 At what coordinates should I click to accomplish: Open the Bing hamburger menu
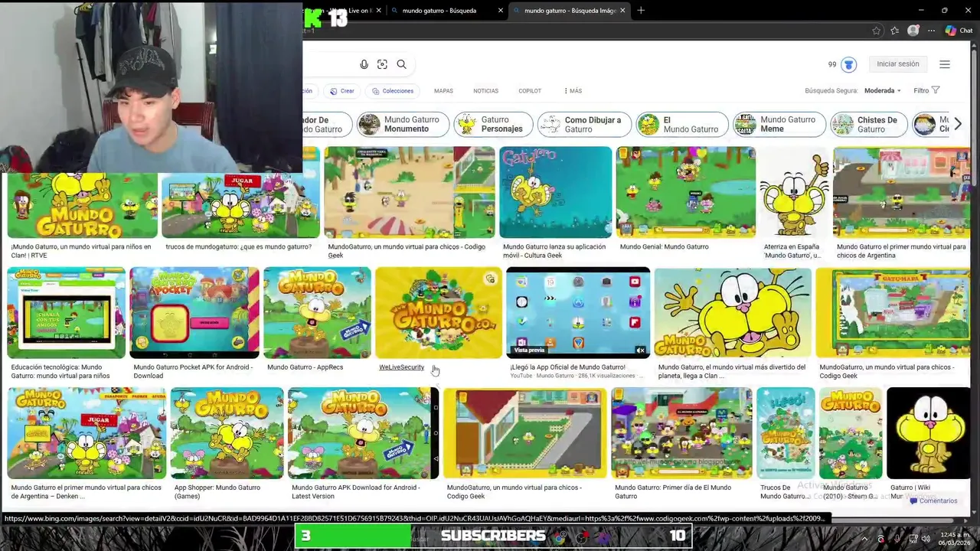(x=945, y=64)
